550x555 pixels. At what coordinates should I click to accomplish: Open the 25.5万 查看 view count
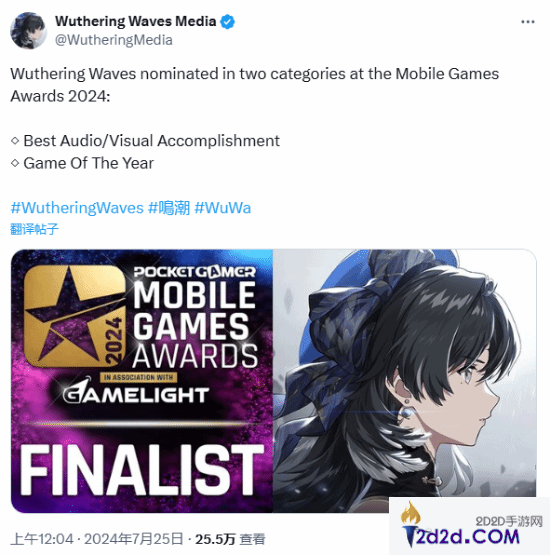[x=230, y=539]
